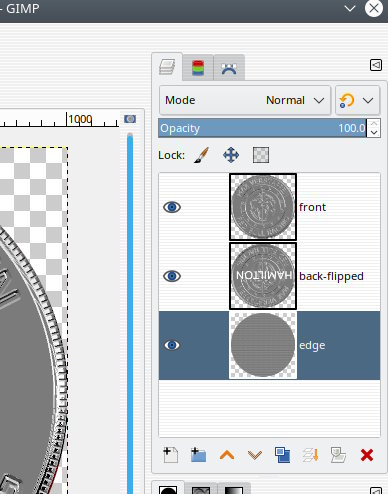
Task: Open the lower dock tab menu
Action: (x=376, y=491)
